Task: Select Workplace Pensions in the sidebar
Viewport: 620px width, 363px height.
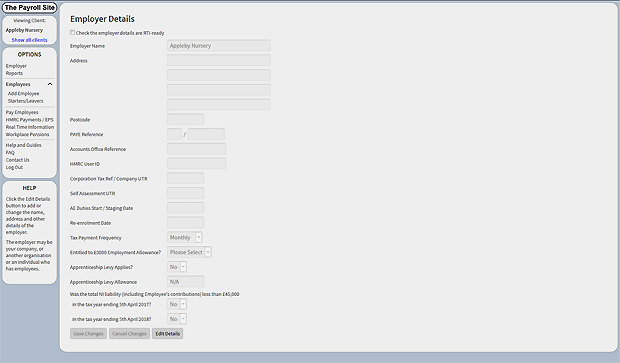Action: (27, 134)
